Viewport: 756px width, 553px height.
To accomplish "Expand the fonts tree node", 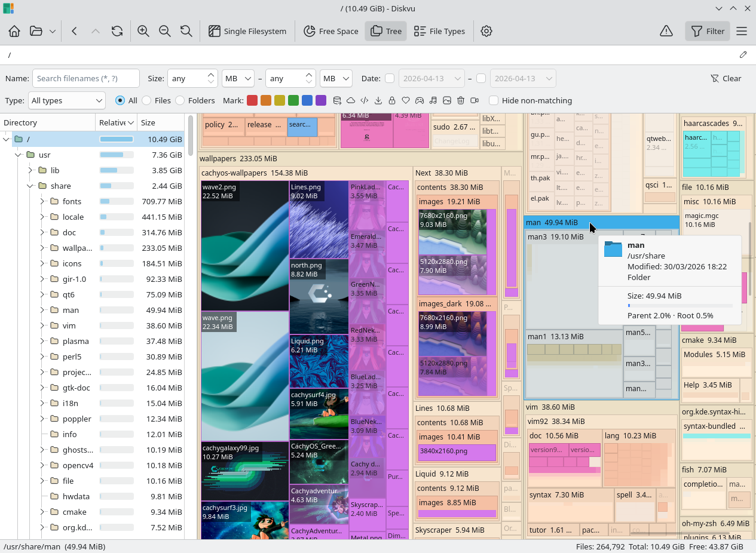I will 42,201.
